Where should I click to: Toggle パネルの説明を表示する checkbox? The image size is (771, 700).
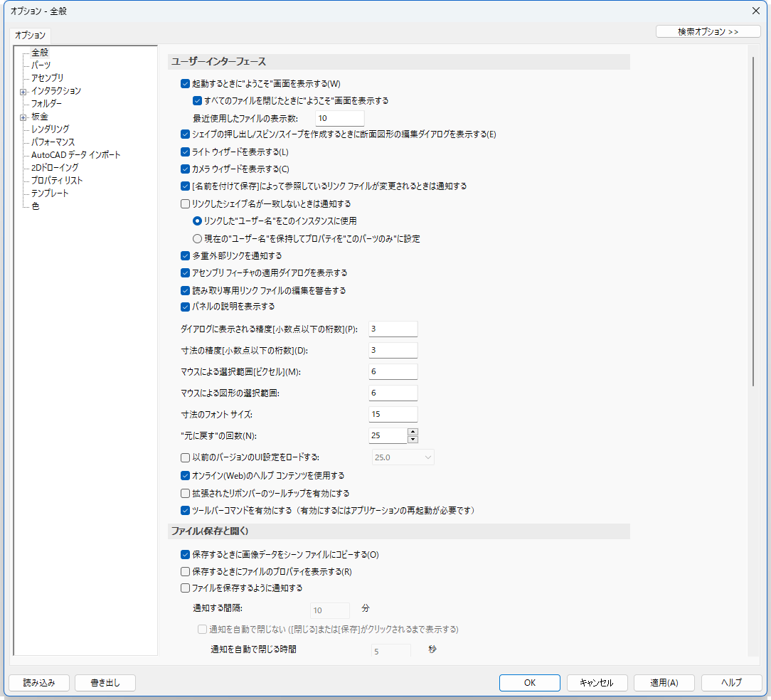click(186, 307)
